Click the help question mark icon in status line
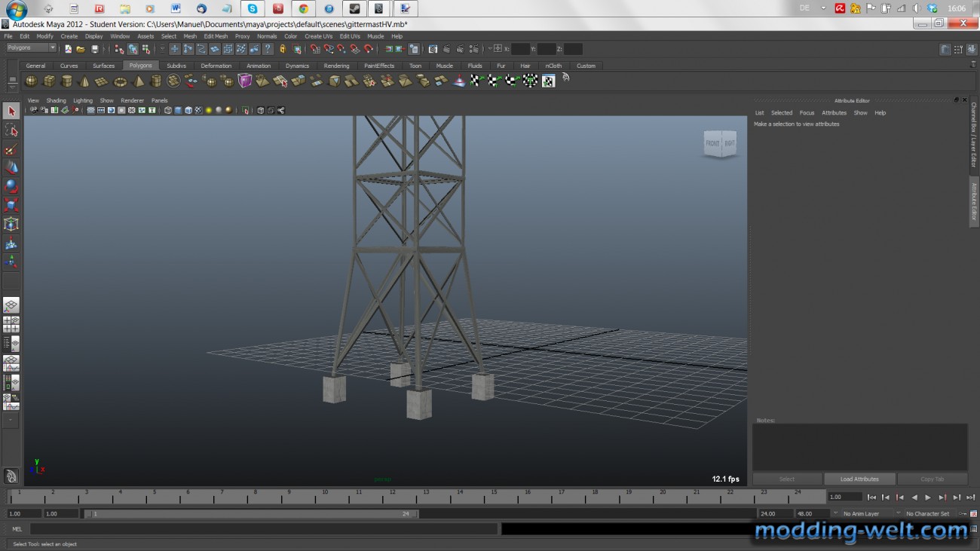The image size is (980, 551). pos(268,49)
